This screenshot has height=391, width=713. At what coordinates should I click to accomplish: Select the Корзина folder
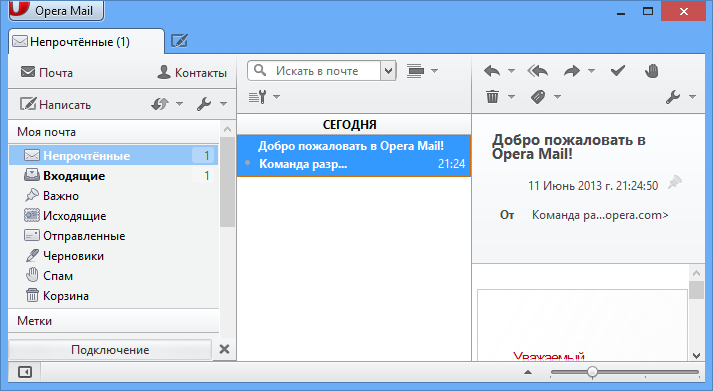point(114,296)
